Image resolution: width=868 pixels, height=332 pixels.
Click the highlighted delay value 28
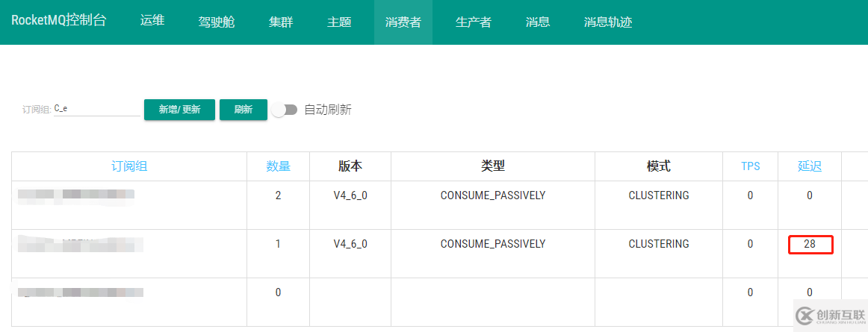pyautogui.click(x=810, y=245)
